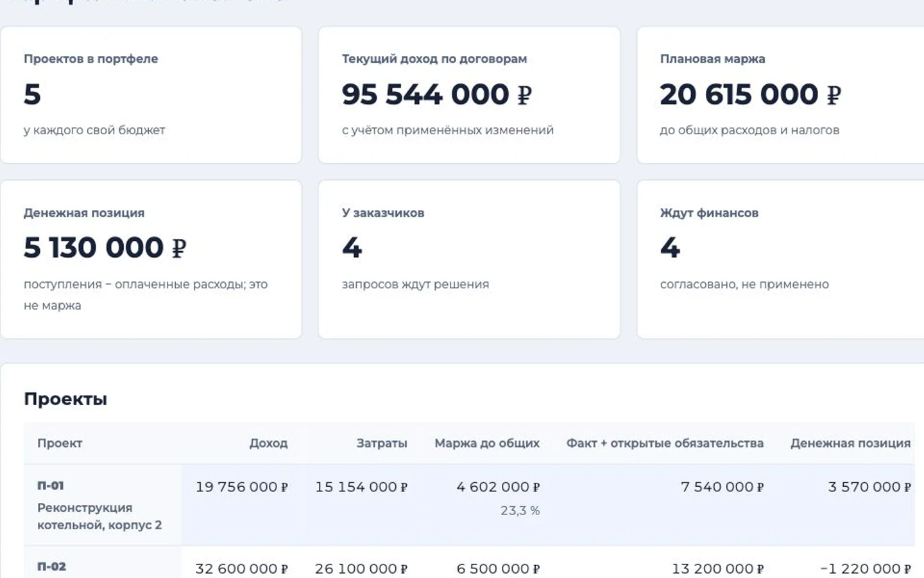This screenshot has height=578, width=924.
Task: Click the "Затраты" column header
Action: point(382,443)
